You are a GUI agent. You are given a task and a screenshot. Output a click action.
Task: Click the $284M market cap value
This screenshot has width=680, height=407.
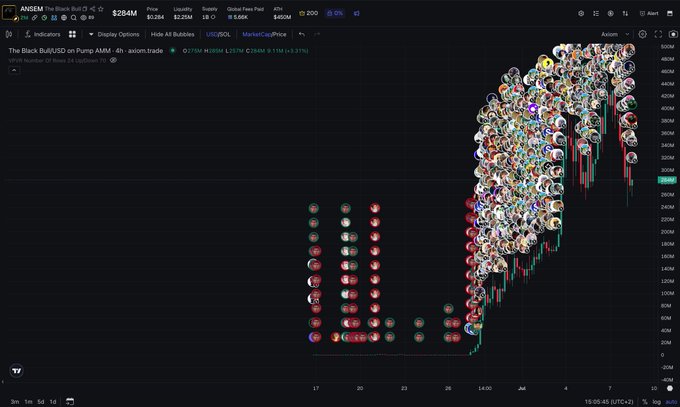[x=124, y=13]
